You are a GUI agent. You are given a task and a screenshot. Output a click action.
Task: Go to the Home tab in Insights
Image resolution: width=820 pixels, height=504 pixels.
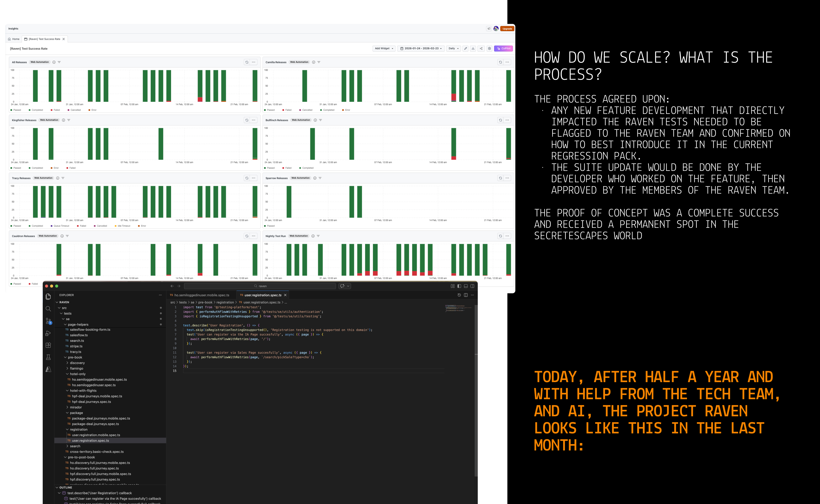click(14, 39)
